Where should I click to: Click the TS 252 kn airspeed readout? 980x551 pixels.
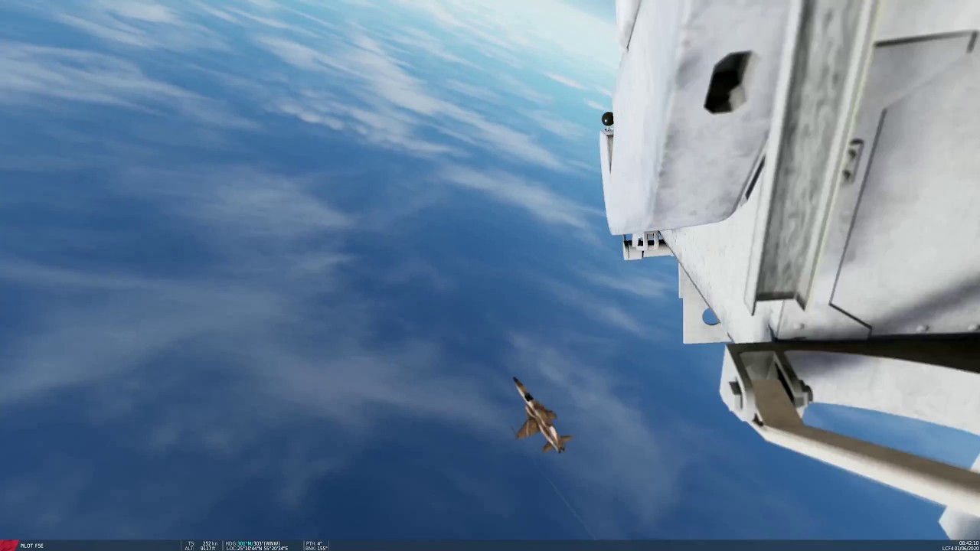point(203,543)
